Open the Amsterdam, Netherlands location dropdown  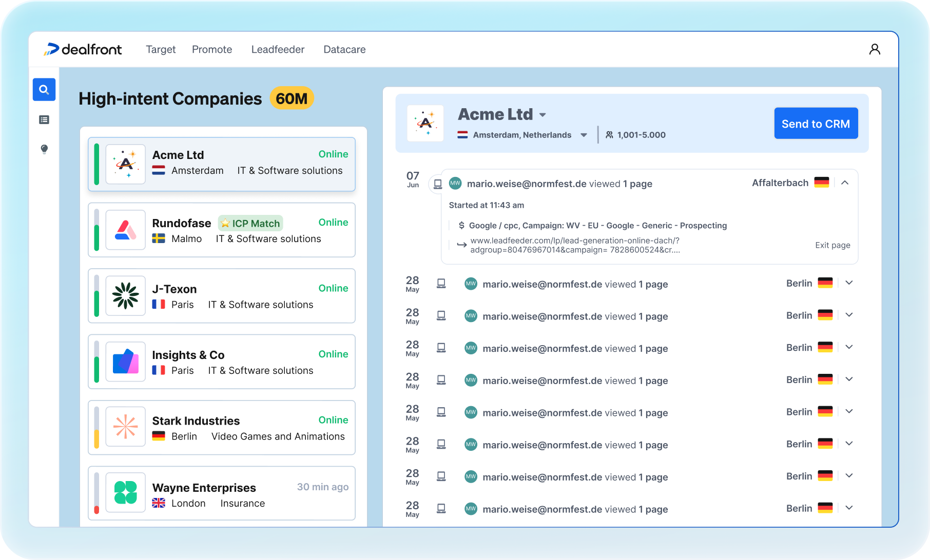(584, 135)
